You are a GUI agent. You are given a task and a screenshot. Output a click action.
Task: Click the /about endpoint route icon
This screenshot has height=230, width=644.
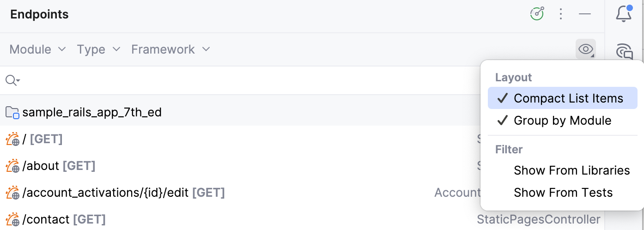point(12,166)
